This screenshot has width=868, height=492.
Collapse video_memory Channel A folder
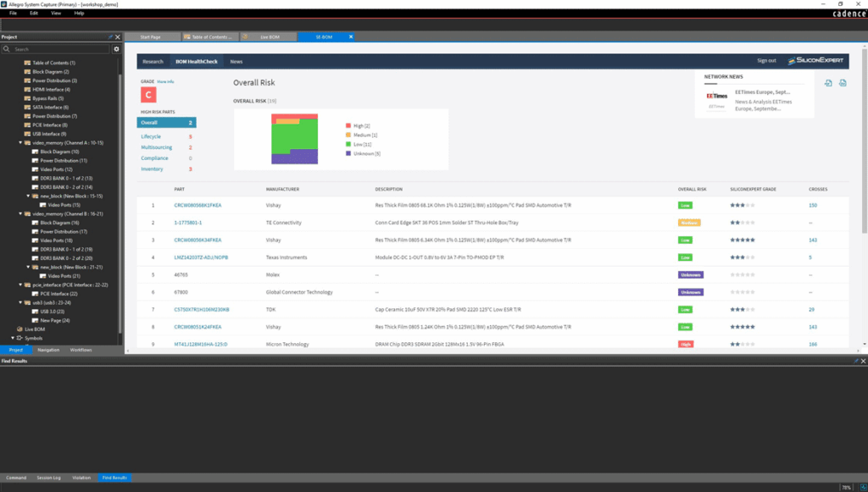coord(21,142)
